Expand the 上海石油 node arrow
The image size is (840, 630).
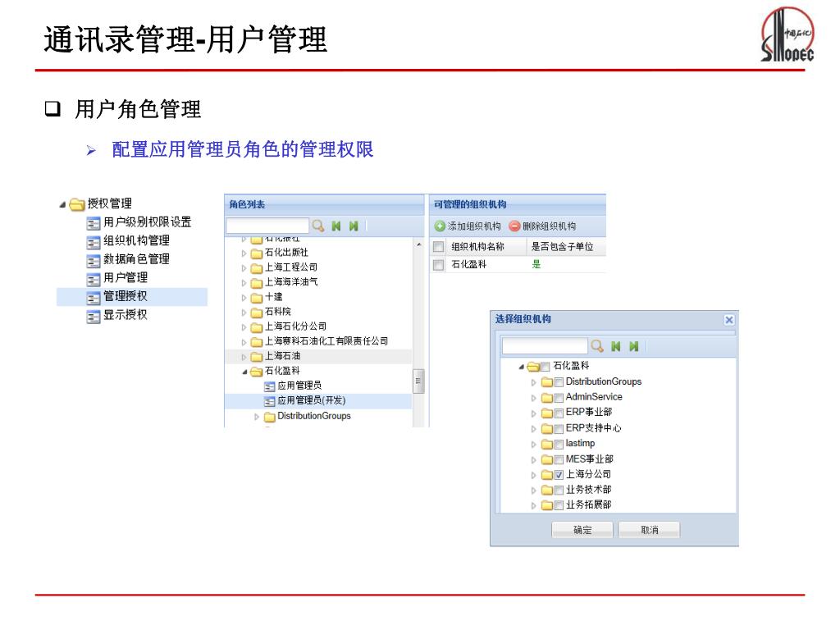pos(244,357)
